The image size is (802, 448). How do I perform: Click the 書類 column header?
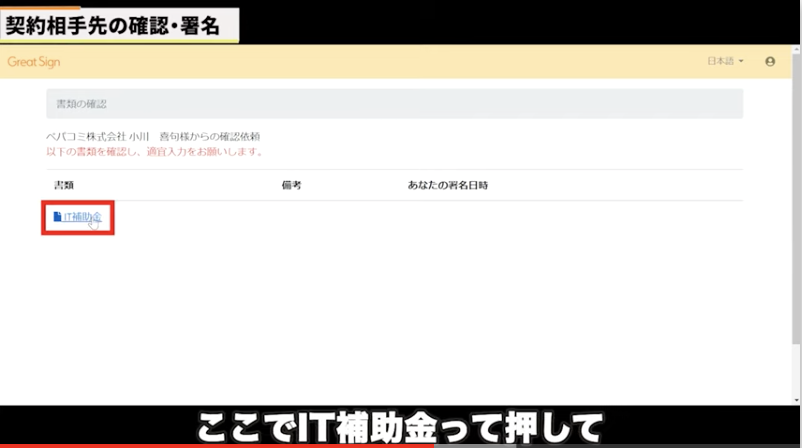click(64, 186)
